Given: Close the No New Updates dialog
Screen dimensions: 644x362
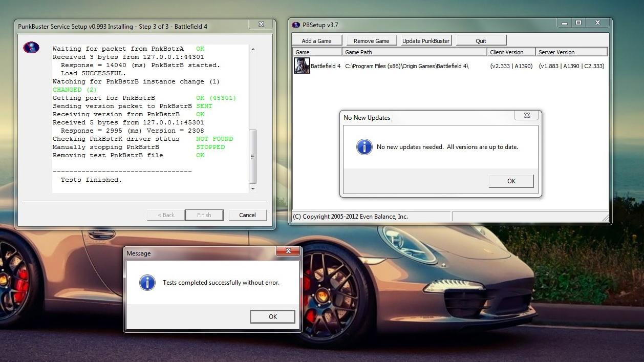Looking at the screenshot, I should 527,115.
